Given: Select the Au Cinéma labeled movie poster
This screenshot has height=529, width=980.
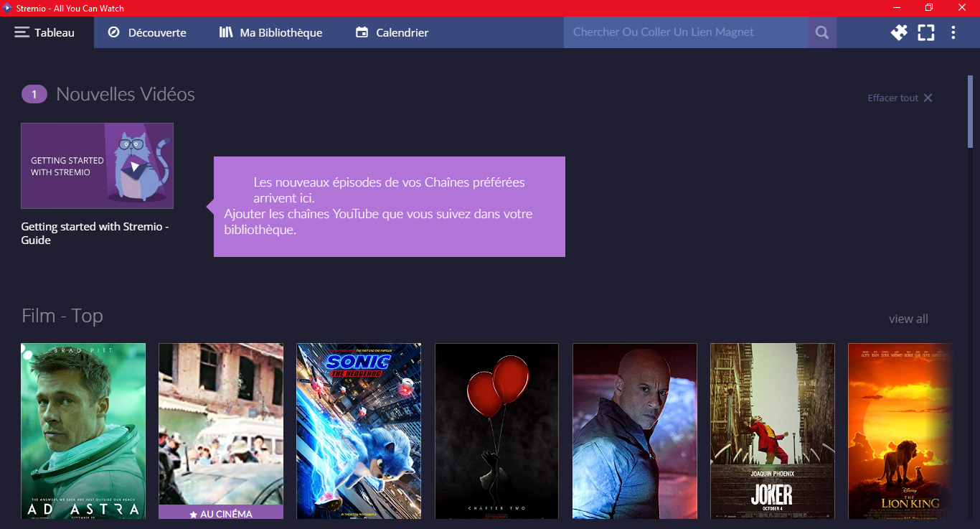Looking at the screenshot, I should pyautogui.click(x=221, y=431).
